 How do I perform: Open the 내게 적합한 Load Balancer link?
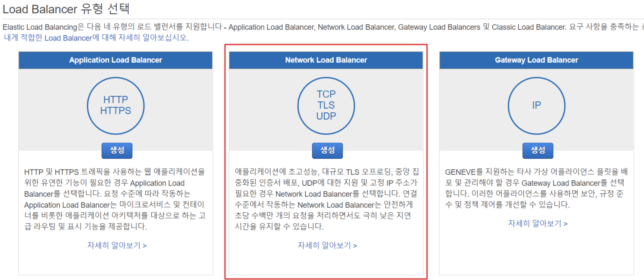(x=96, y=38)
